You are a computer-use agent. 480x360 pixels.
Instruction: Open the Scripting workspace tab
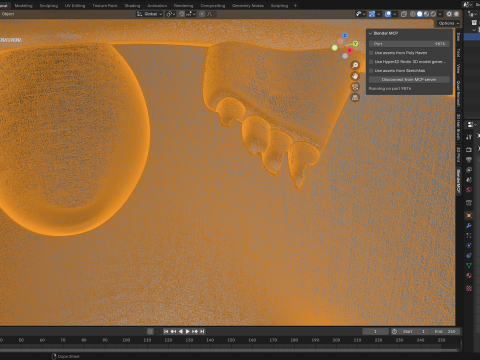[x=279, y=6]
